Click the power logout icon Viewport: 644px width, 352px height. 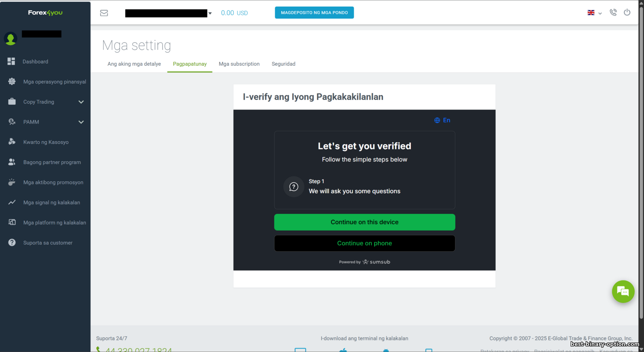pyautogui.click(x=627, y=12)
